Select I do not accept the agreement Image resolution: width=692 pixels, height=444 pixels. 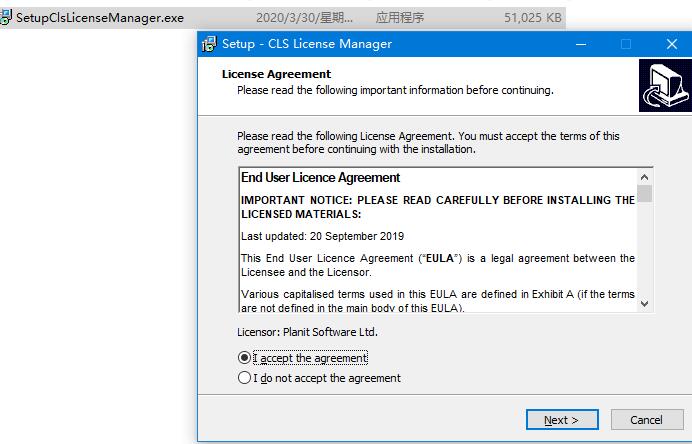[x=319, y=378]
